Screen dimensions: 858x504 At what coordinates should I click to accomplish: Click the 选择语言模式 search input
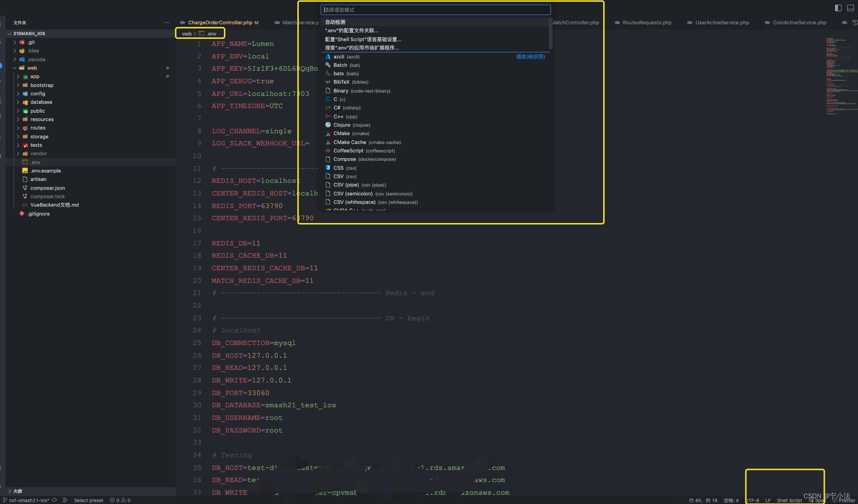(x=435, y=10)
